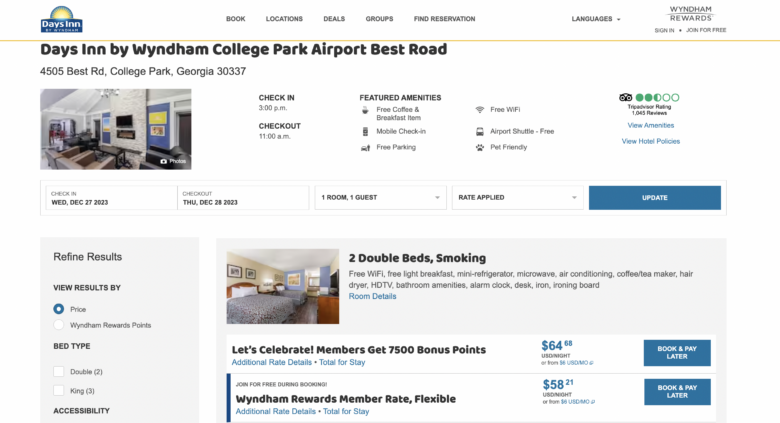Click Book & Pay Later for $64.68 rate

point(677,353)
